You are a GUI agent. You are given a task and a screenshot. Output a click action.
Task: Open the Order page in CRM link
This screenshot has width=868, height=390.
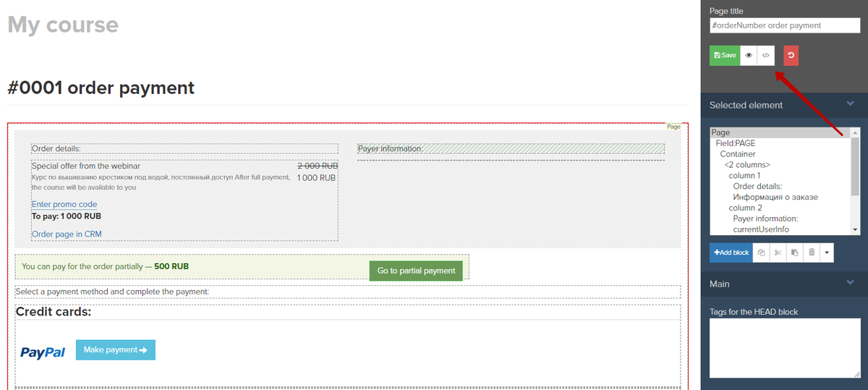click(67, 234)
